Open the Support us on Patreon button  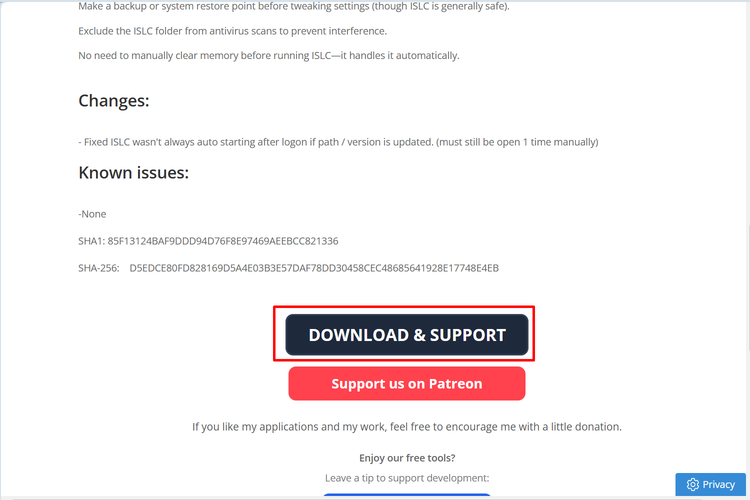tap(407, 383)
